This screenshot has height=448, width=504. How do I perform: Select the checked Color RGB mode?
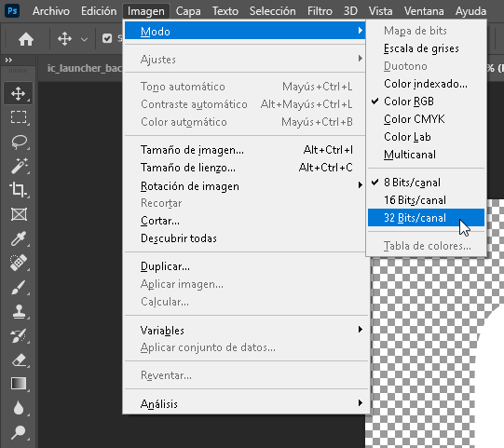[426, 102]
